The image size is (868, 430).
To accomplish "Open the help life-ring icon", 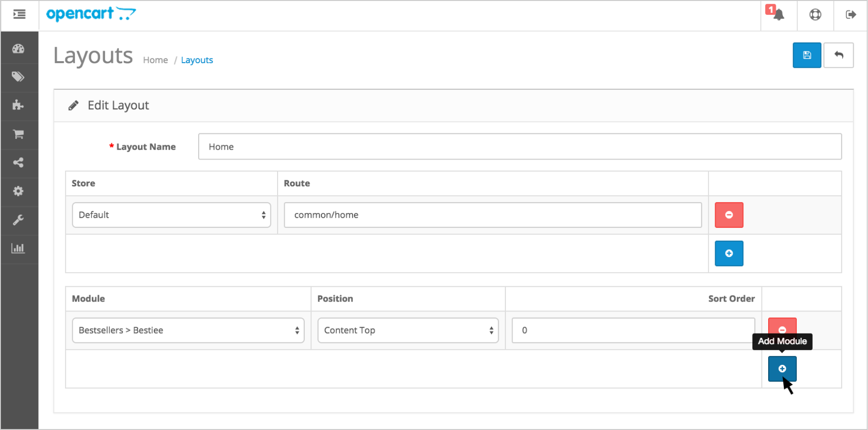I will (815, 15).
